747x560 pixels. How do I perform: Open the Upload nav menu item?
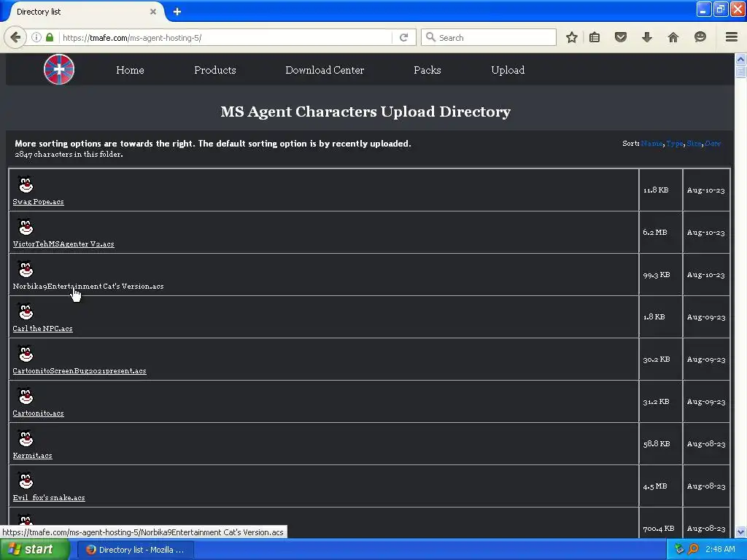click(x=508, y=70)
